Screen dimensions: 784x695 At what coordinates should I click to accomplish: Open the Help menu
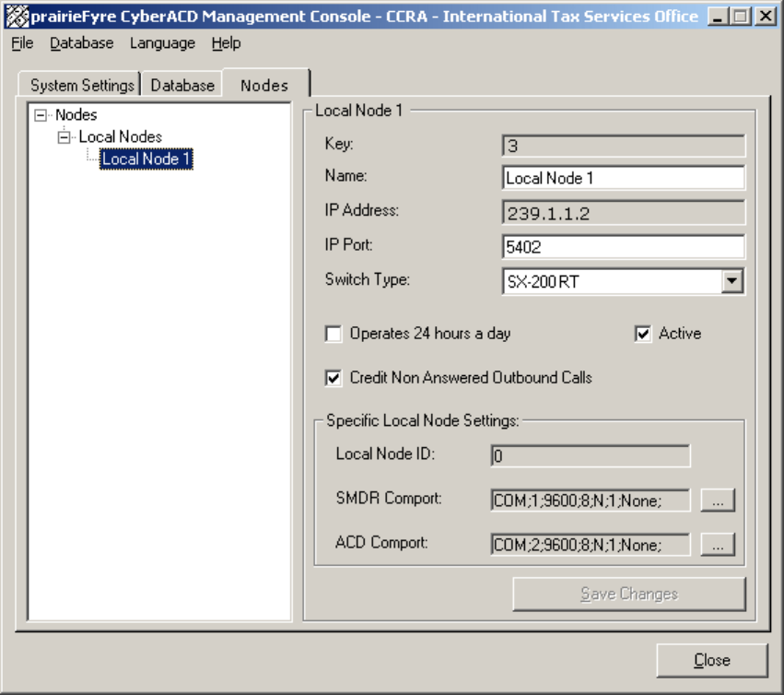[226, 43]
